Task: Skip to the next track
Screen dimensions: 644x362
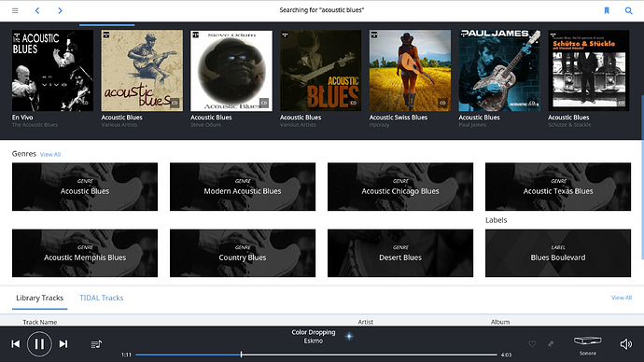Action: pyautogui.click(x=63, y=344)
